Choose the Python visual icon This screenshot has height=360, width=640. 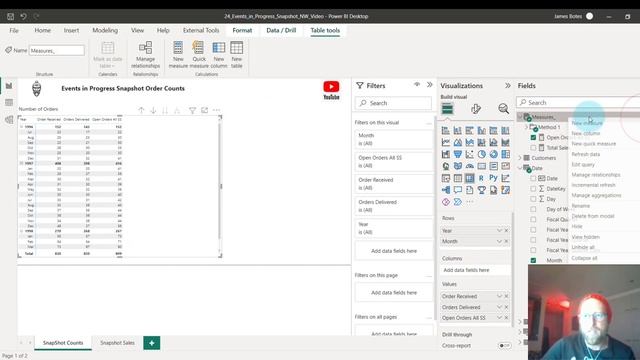coord(493,178)
